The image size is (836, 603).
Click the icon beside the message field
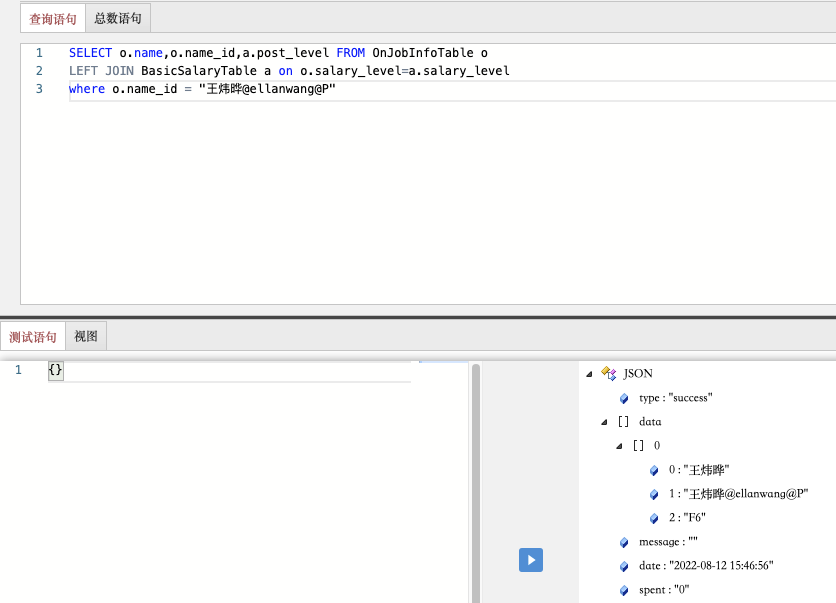point(624,542)
